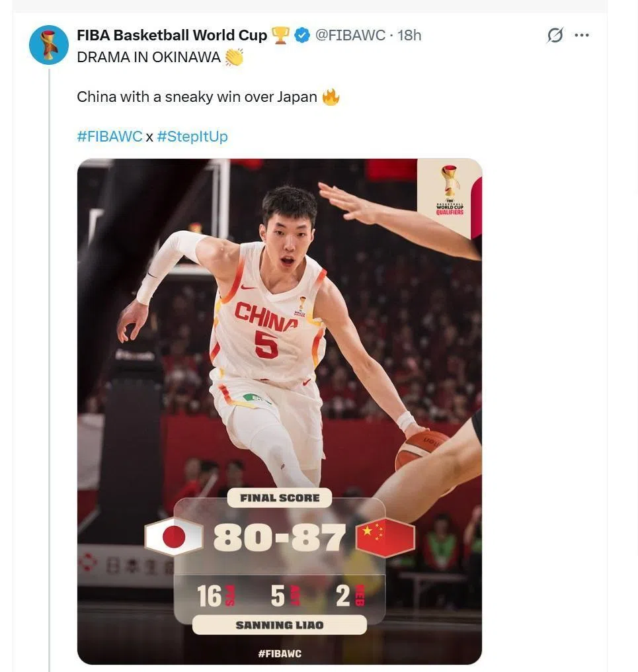
Task: Click the fire emoji after Japan
Action: [x=331, y=97]
